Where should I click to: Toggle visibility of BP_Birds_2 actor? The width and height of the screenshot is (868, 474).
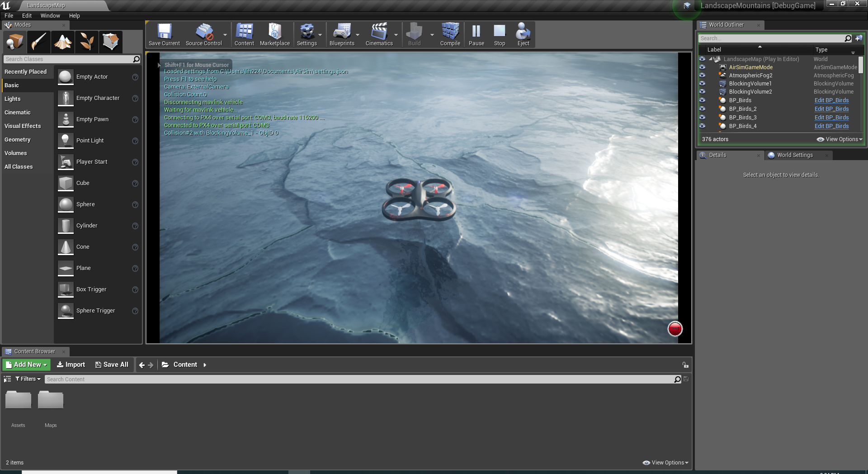click(x=702, y=109)
